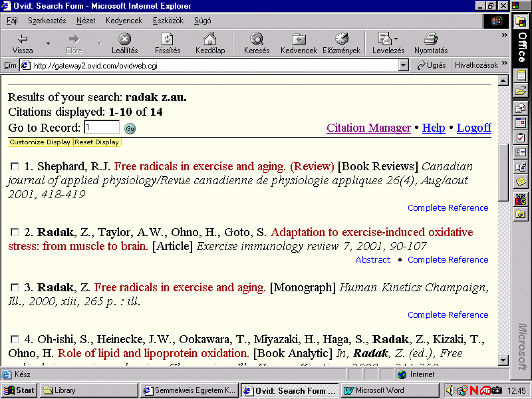Click the Open Office Document folder icon
Image resolution: width=532 pixels, height=399 pixels.
pos(521,91)
